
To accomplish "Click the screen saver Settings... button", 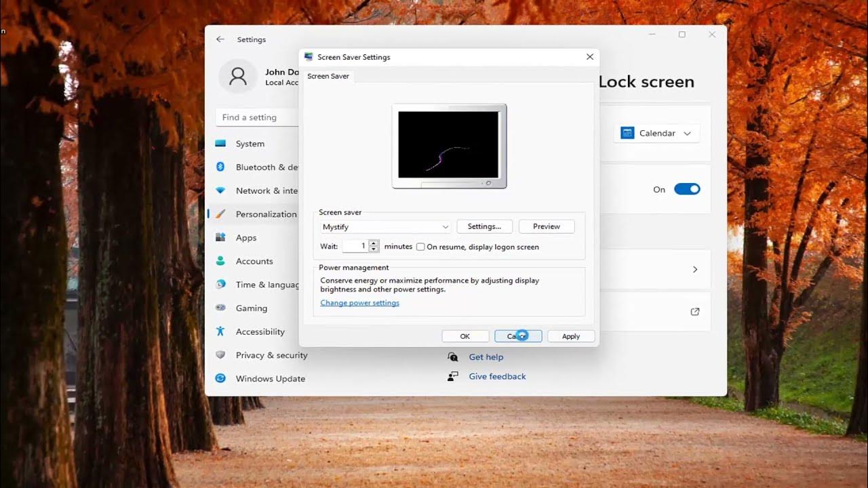I will (484, 226).
